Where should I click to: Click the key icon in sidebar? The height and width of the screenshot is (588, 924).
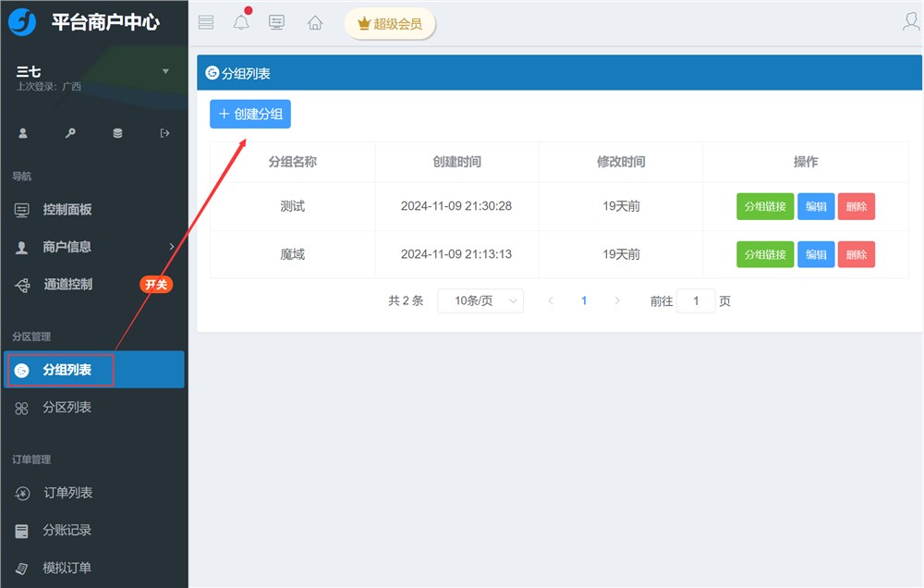click(70, 133)
